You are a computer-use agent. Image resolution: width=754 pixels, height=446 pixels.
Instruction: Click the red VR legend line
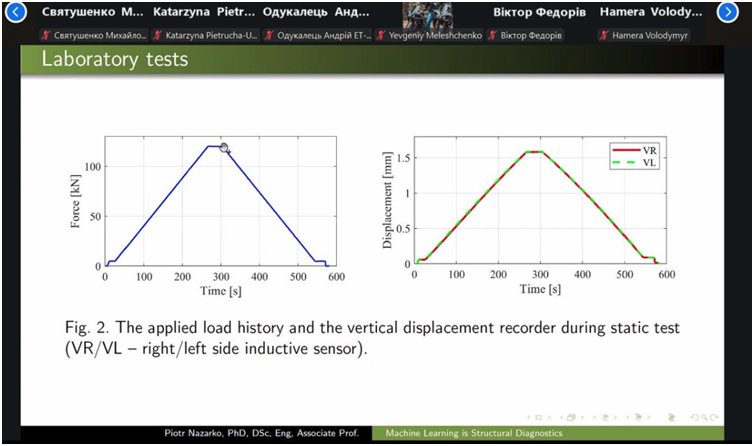626,148
